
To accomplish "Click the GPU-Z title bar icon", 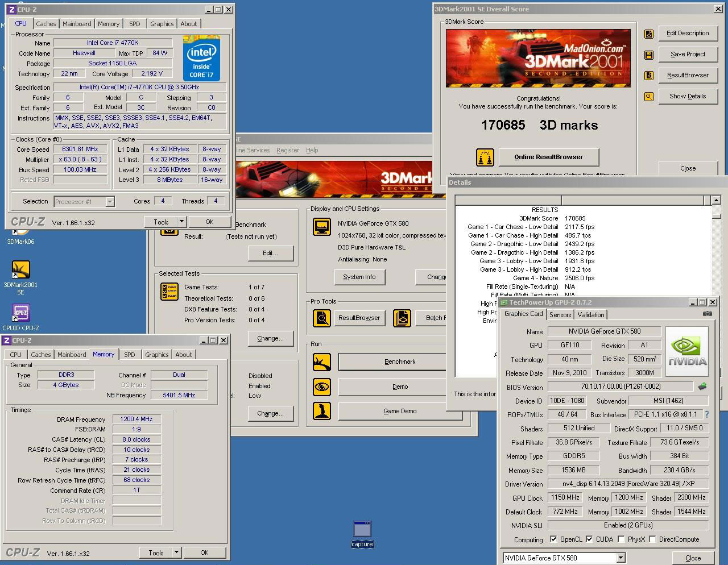I will pos(504,302).
